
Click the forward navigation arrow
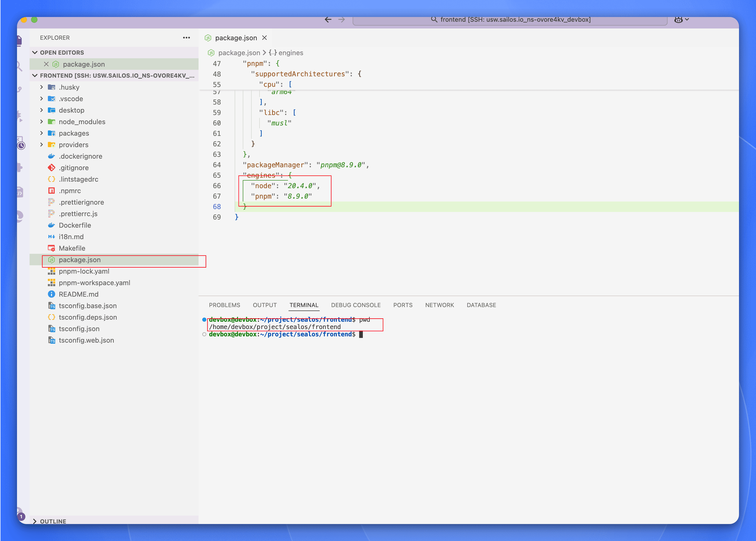pos(341,20)
